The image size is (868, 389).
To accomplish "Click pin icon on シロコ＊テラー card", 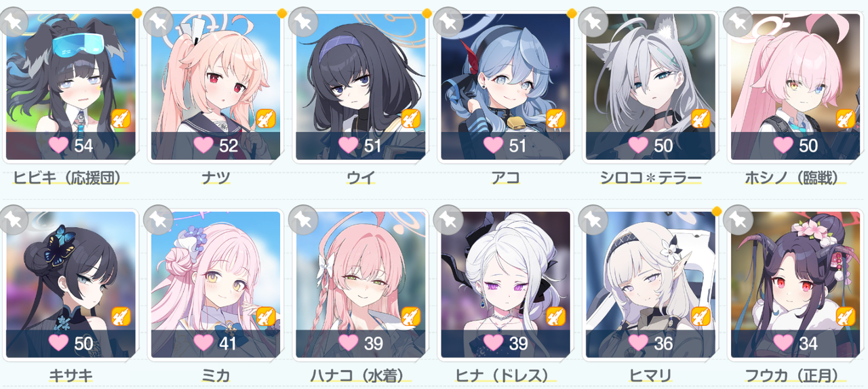I will point(593,22).
